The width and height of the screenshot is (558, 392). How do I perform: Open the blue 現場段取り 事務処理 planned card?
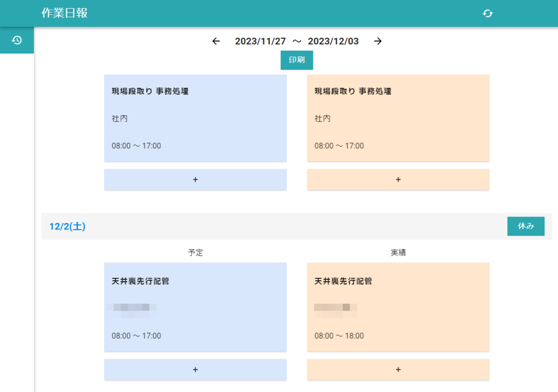195,118
